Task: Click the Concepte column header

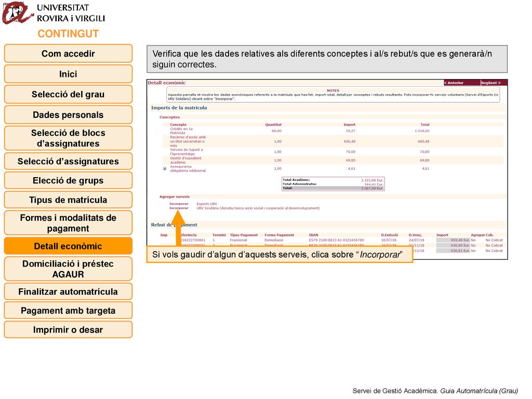Action: [x=178, y=125]
